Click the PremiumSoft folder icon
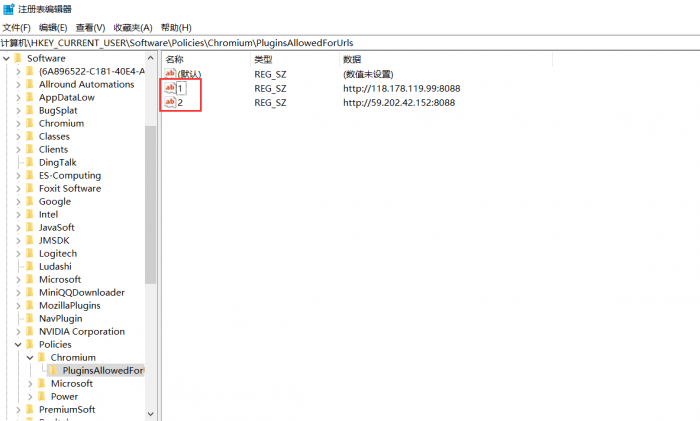This screenshot has width=700, height=421. tap(30, 409)
